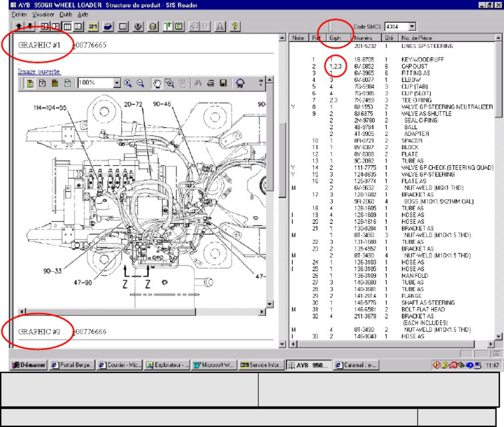The width and height of the screenshot is (504, 427).
Task: Open the Visualiser menu
Action: [43, 14]
